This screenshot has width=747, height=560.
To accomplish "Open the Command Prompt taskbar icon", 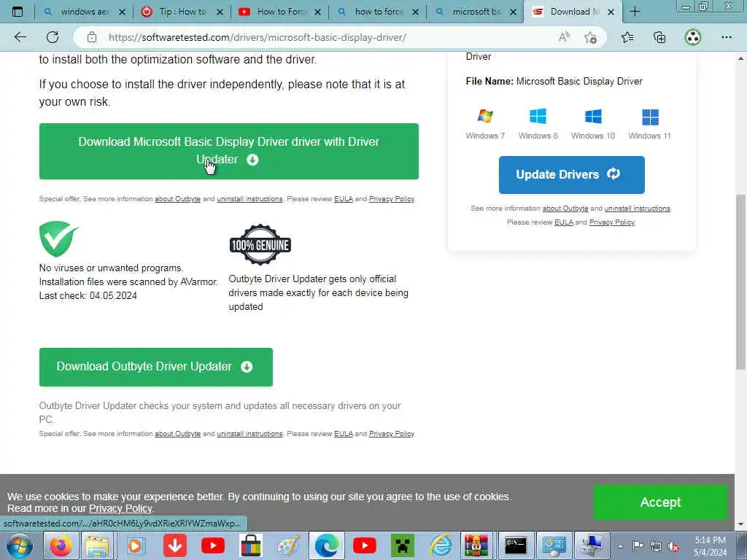I will (x=516, y=545).
